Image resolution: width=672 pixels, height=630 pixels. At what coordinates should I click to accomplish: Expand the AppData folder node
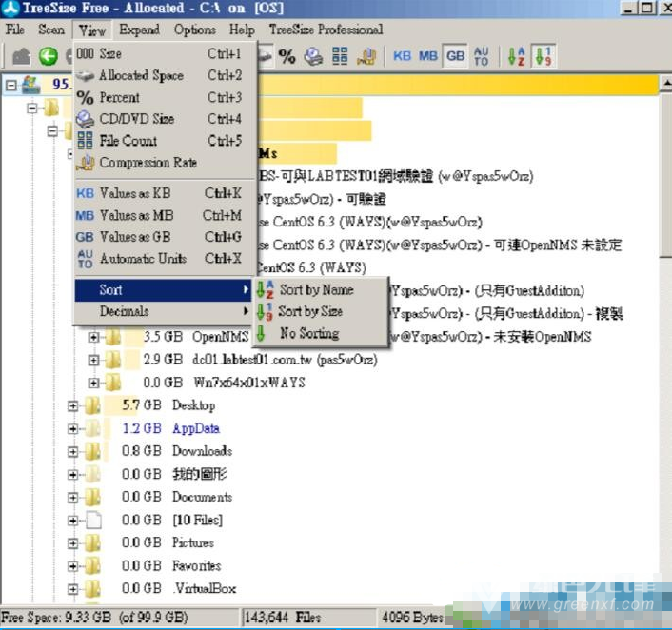pos(73,428)
